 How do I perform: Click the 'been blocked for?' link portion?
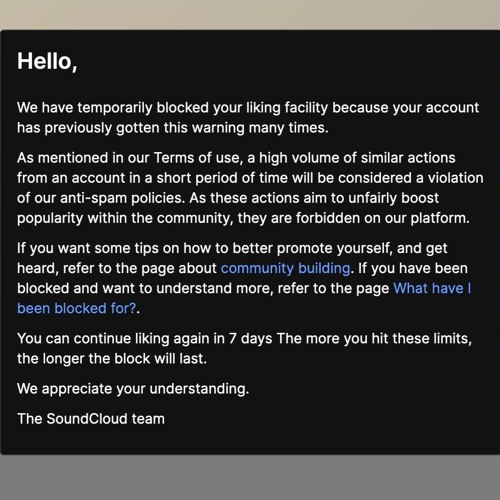tap(77, 309)
